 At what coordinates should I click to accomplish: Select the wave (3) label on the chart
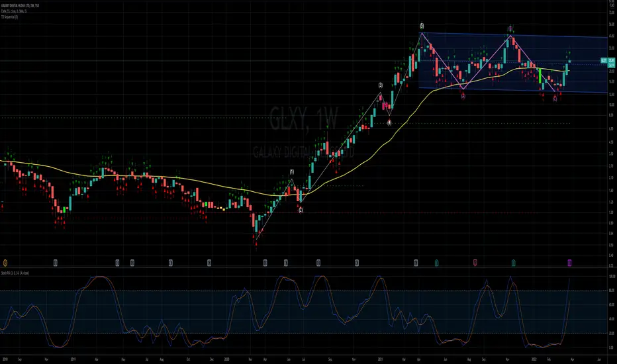[381, 85]
